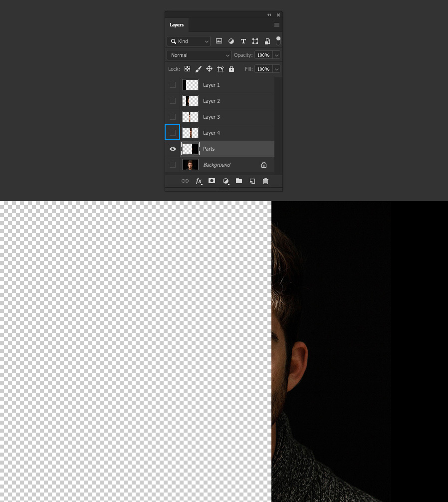
Task: Expand the Fill slider dropdown arrow
Action: tap(276, 69)
